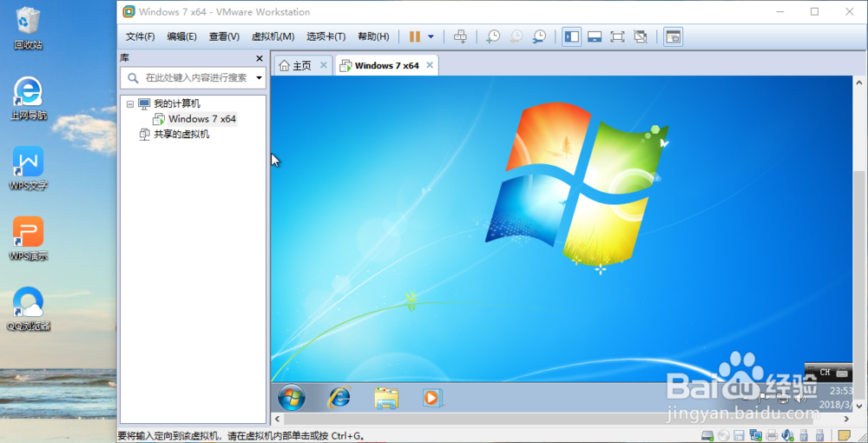Open the 帮助(H) menu
Screen dimensions: 868x443
point(373,36)
